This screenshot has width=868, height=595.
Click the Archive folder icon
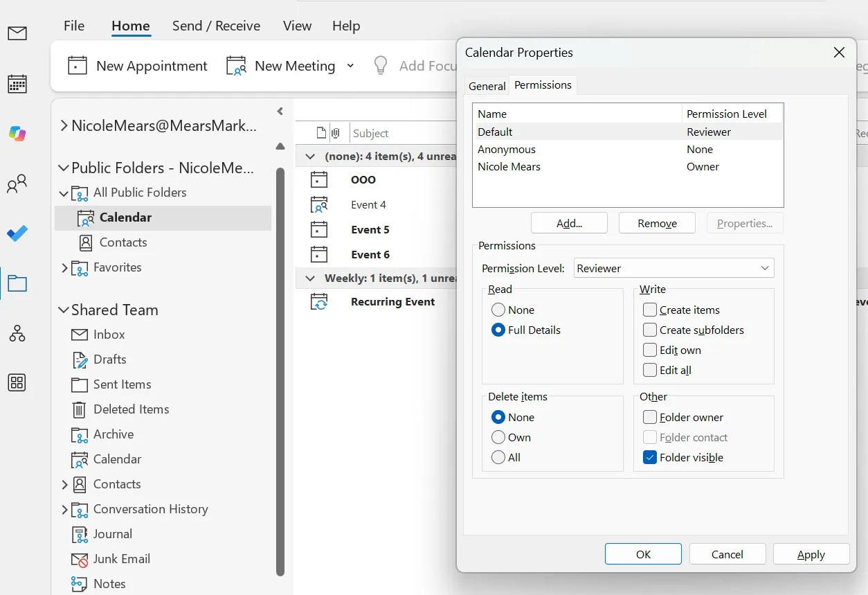[81, 434]
